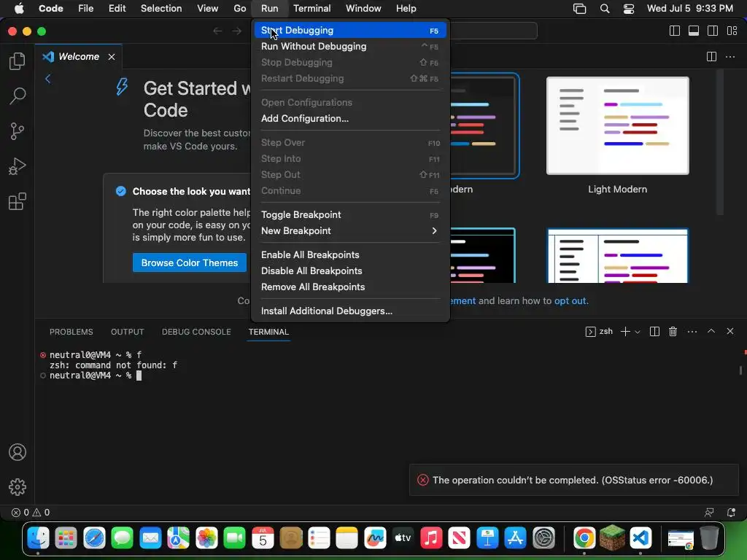The image size is (747, 560).
Task: Open the Accounts menu icon
Action: 18,452
